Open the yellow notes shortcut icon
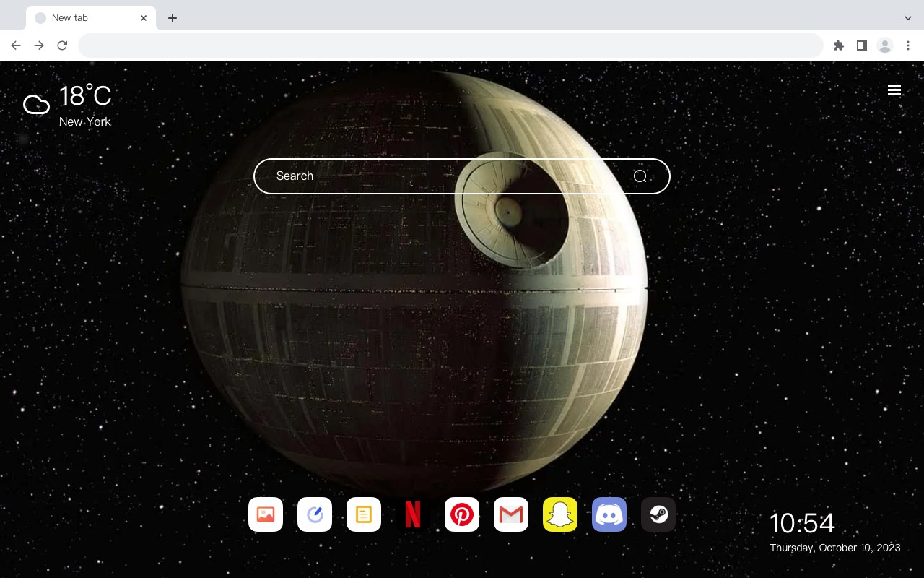Viewport: 924px width, 578px height. (364, 514)
